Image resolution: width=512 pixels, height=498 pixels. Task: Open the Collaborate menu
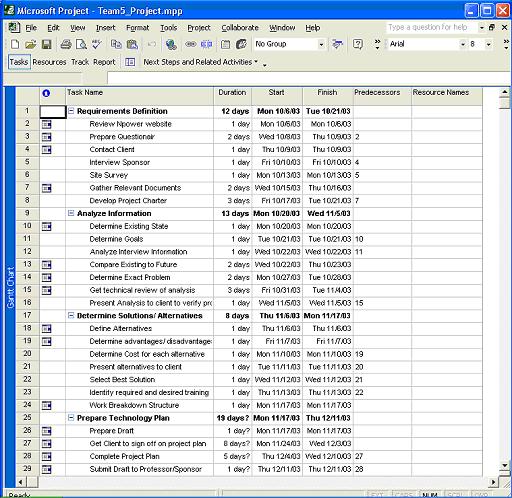tap(240, 28)
